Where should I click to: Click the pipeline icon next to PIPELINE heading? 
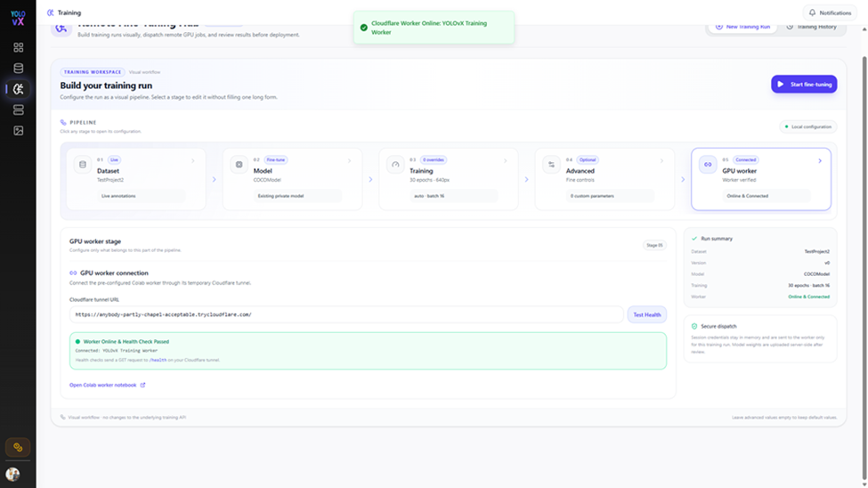(x=63, y=122)
